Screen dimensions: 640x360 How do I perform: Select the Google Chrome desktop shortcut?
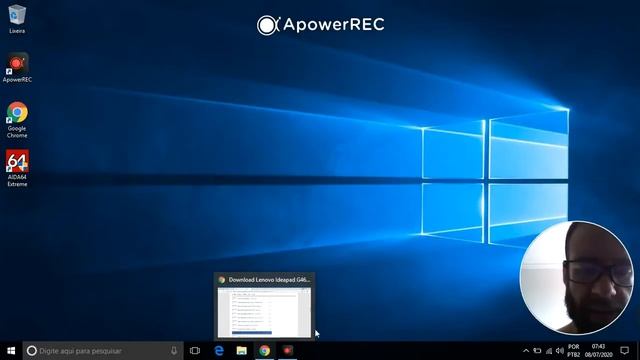click(x=17, y=120)
